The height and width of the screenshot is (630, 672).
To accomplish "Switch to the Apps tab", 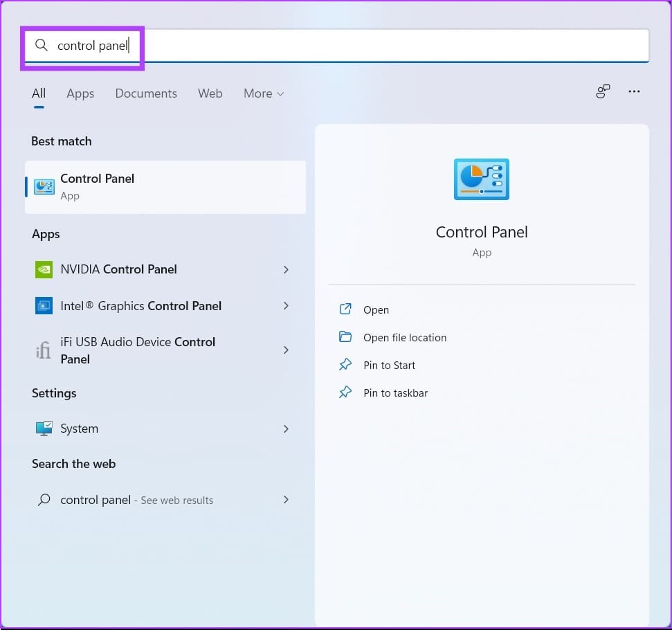I will click(80, 93).
